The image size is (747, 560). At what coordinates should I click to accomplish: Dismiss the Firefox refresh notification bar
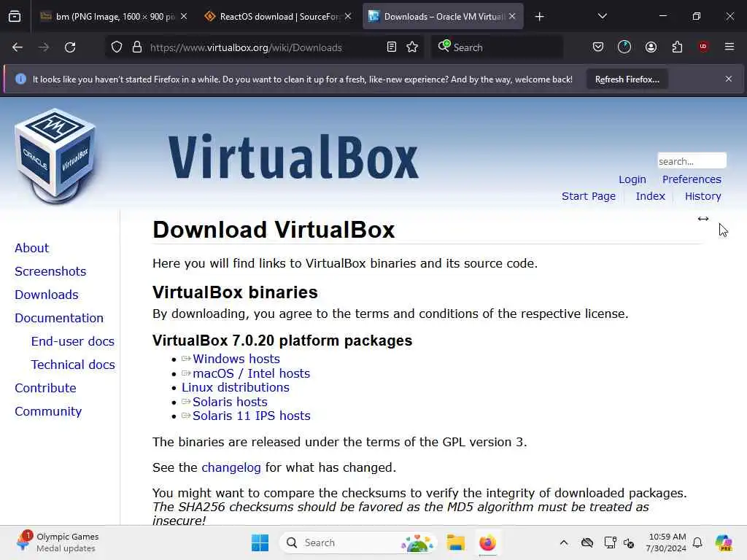click(x=729, y=79)
